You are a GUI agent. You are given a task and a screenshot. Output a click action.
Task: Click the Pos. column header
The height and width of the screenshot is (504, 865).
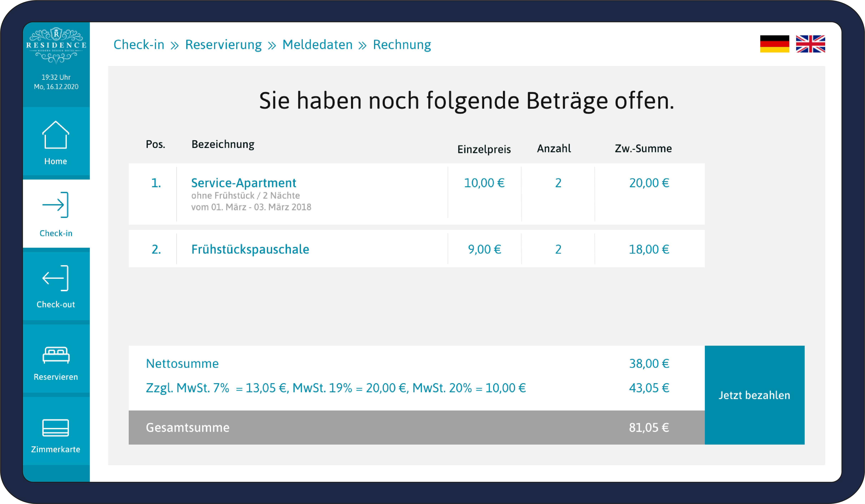pos(156,144)
